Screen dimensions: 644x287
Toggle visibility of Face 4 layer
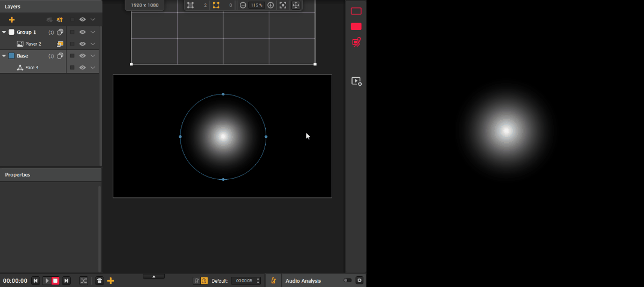(83, 68)
